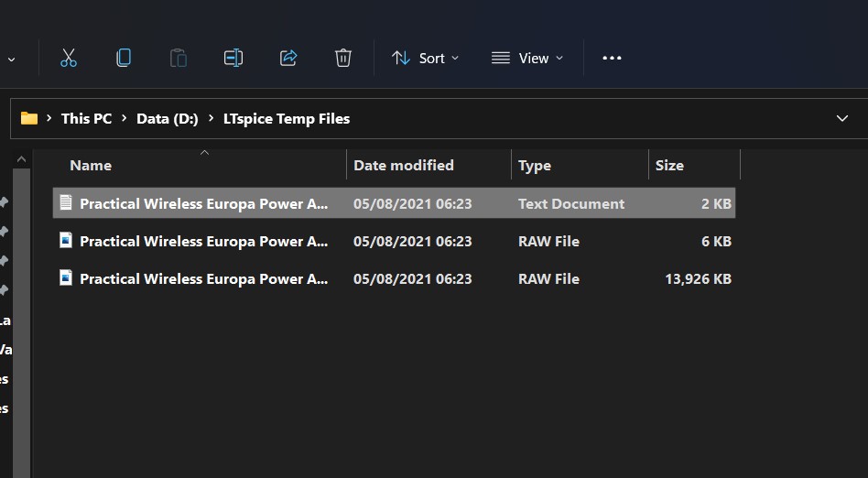868x478 pixels.
Task: Click the Cut scissors icon
Action: pyautogui.click(x=69, y=58)
